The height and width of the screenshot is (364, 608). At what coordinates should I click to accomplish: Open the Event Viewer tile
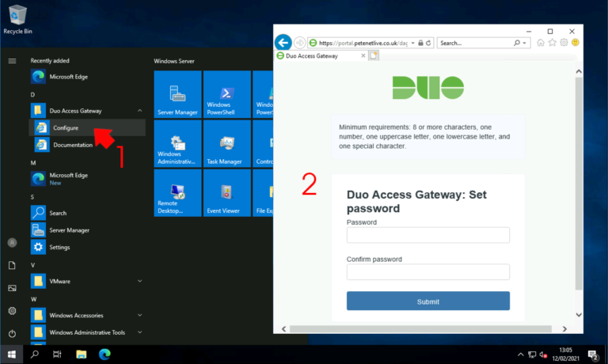[227, 192]
